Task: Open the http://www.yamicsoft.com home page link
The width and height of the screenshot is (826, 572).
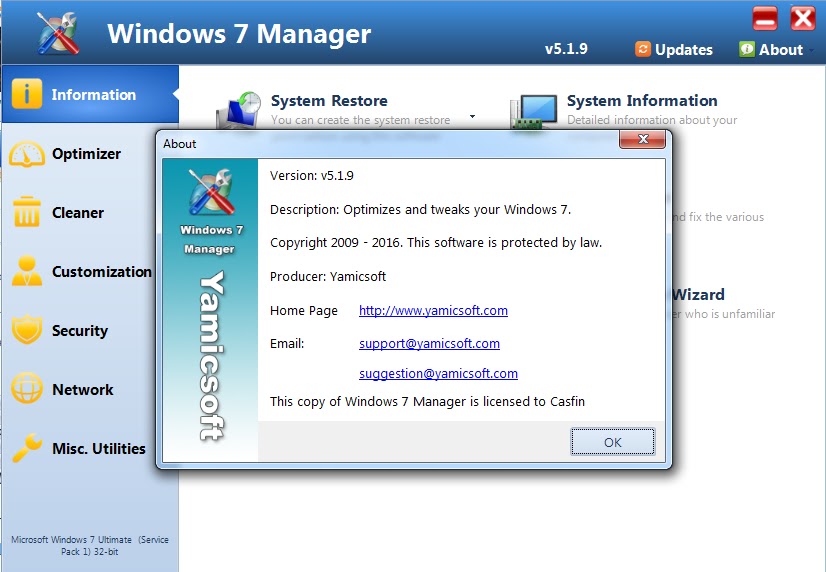Action: (x=433, y=310)
